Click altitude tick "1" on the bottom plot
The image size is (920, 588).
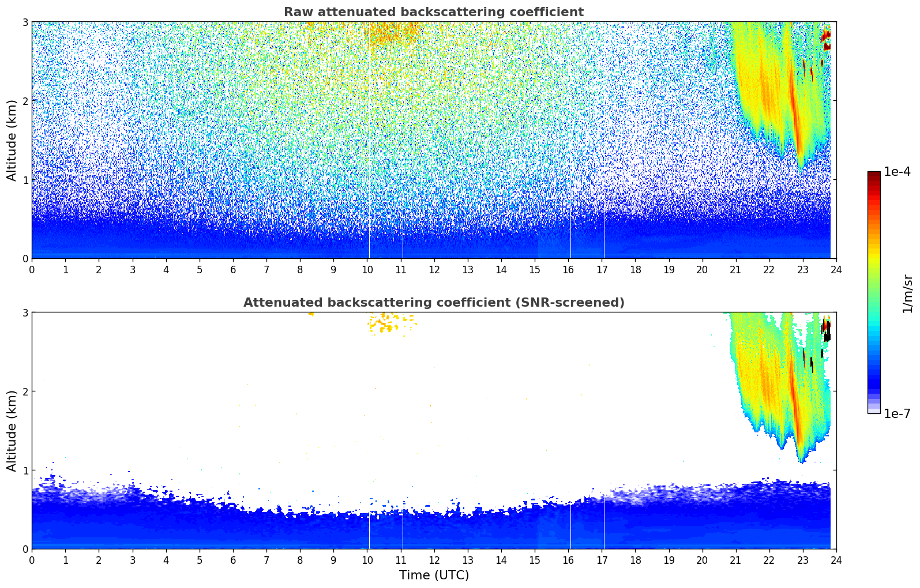tap(25, 470)
